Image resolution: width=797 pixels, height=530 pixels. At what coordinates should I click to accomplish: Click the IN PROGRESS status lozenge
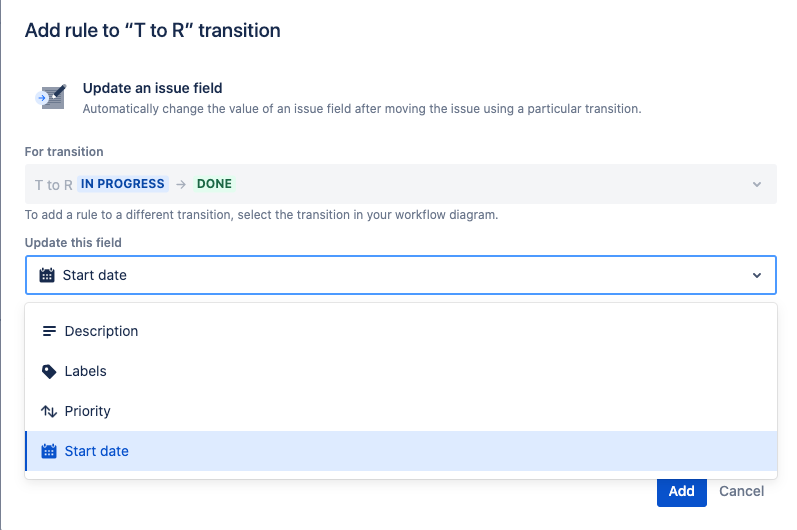click(x=122, y=184)
